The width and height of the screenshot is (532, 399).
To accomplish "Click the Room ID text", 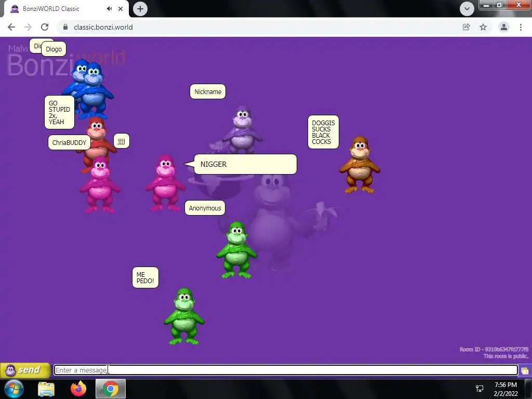I will pos(494,350).
